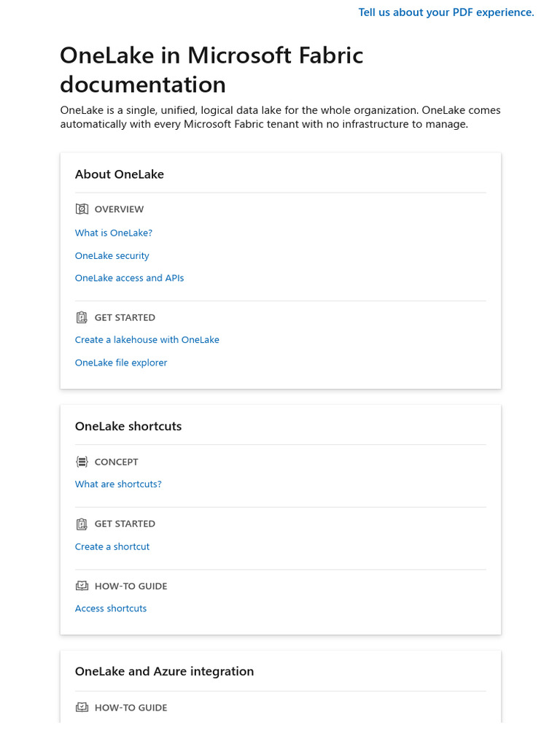Viewport: 560px width, 747px height.
Task: Go to the OneLake security article
Action: coord(112,256)
